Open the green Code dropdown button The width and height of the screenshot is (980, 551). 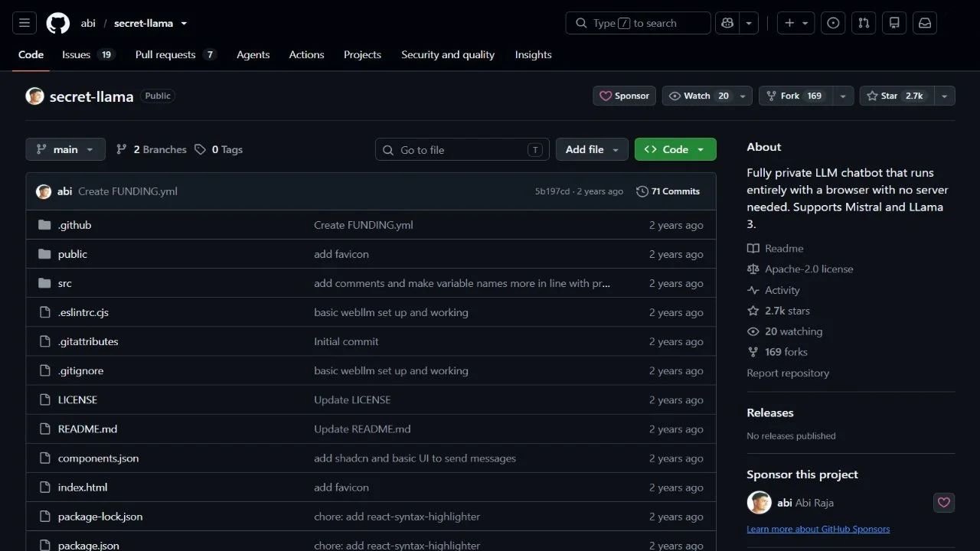675,149
